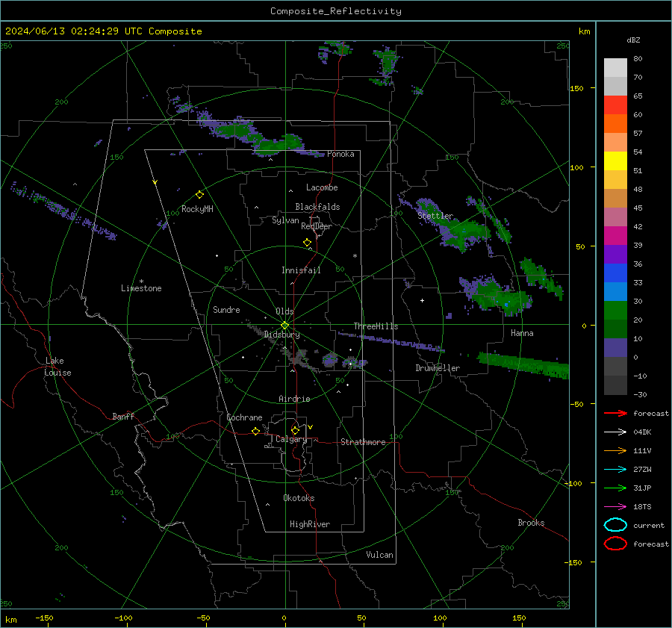The height and width of the screenshot is (628, 672).
Task: Select the 20 dBZ dark green swatch
Action: click(x=615, y=329)
